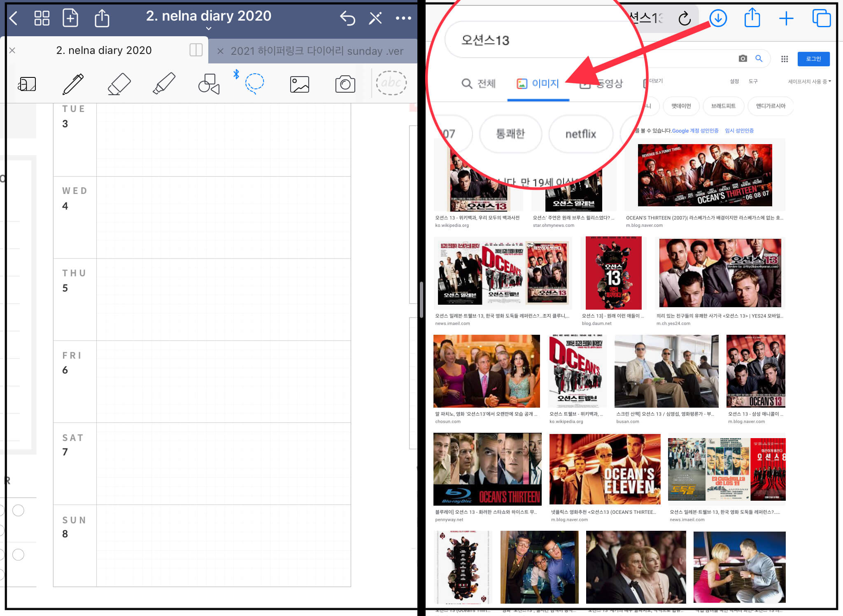Open thumbnail grid view of pages
843x616 pixels.
(42, 18)
